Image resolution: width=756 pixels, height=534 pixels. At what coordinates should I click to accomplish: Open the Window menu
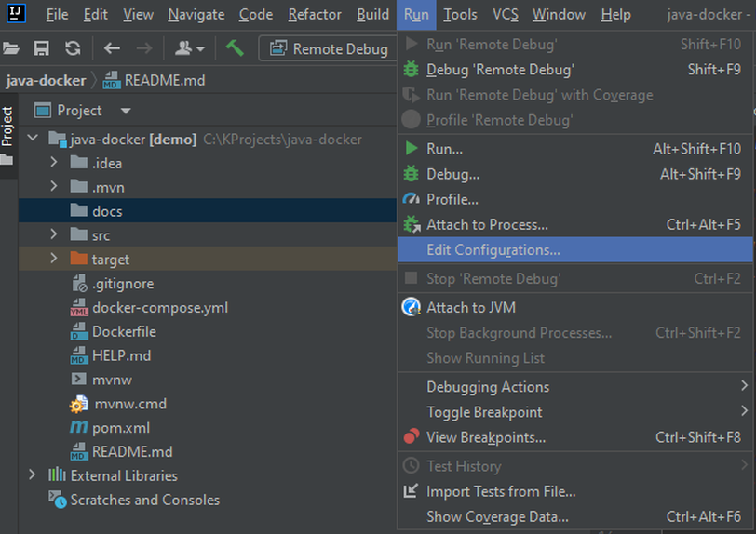(559, 15)
